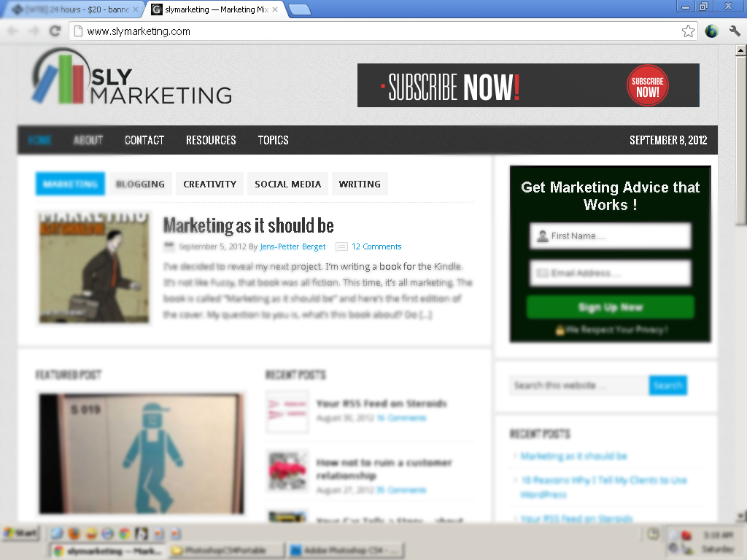This screenshot has width=747, height=560.
Task: Open the globe extension icon in toolbar
Action: click(711, 31)
